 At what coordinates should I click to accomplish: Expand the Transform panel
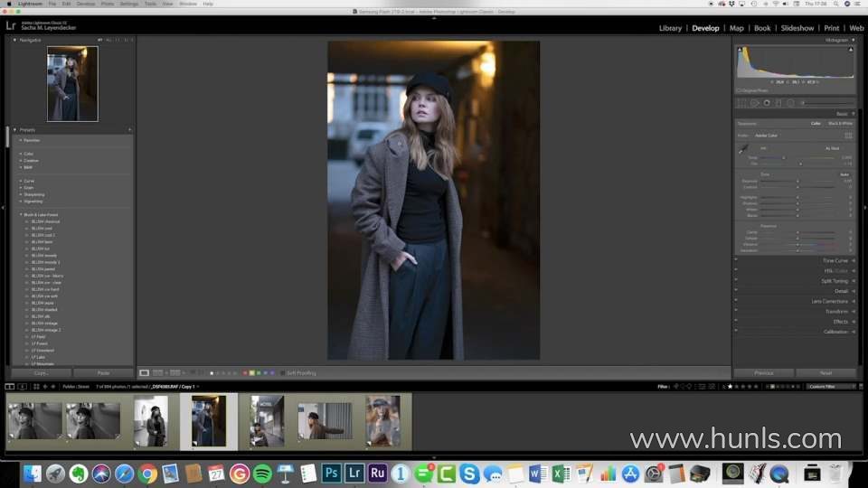coord(837,312)
